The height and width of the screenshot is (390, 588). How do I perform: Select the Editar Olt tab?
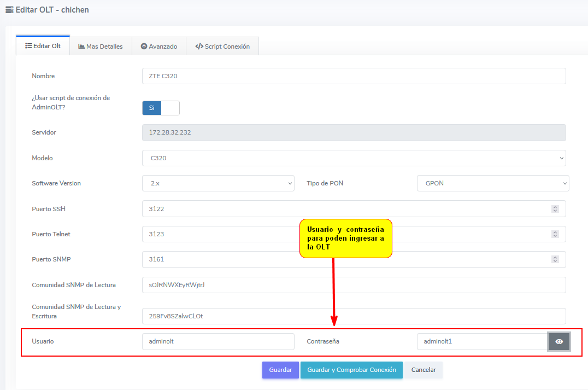coord(43,46)
